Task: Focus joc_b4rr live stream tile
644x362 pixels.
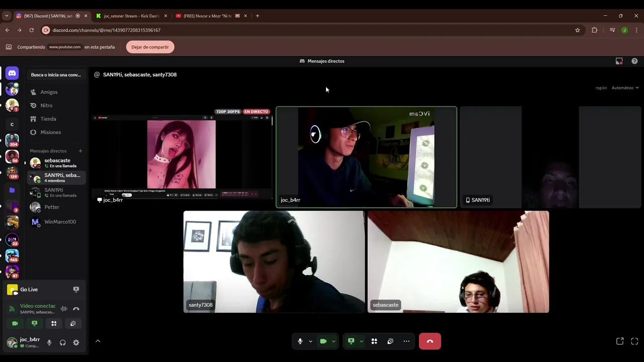Action: pos(182,157)
